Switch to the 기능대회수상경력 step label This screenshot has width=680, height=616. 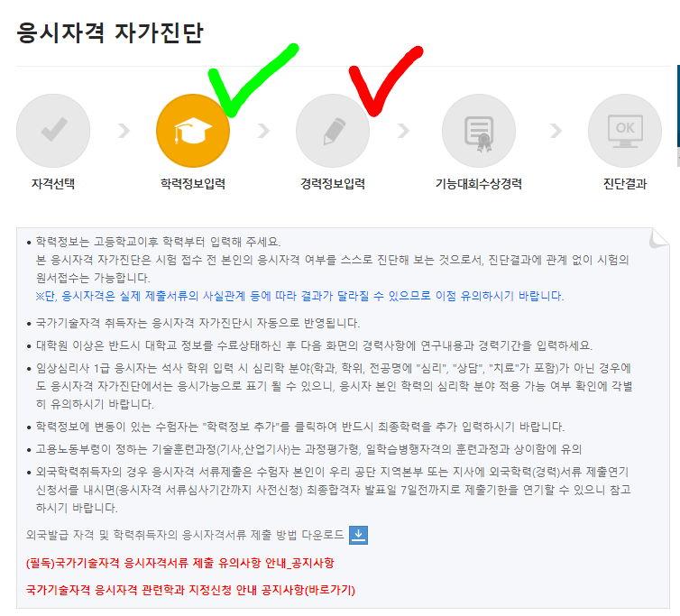click(x=478, y=184)
